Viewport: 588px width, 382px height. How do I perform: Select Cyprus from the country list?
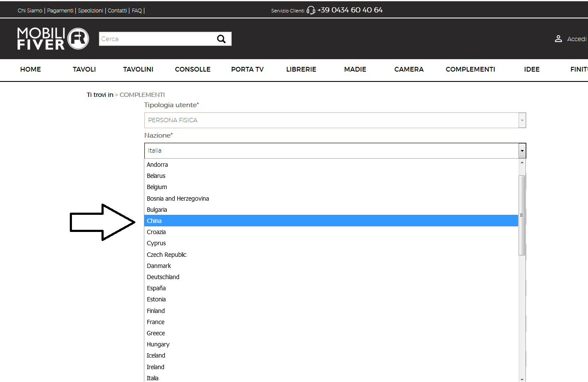pos(331,243)
